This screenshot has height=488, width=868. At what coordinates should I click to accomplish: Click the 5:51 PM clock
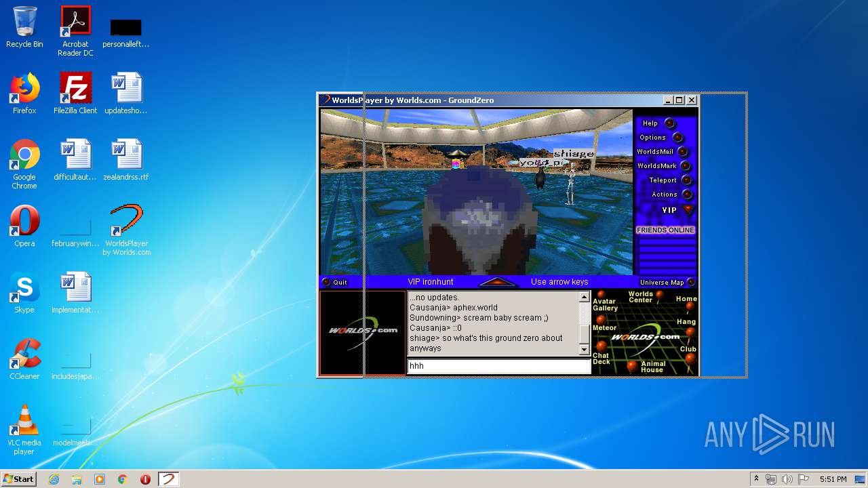click(x=833, y=479)
